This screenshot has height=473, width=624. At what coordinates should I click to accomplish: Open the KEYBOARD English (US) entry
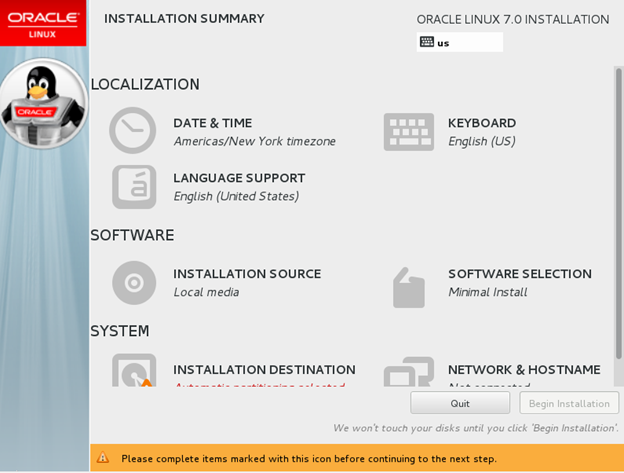pyautogui.click(x=481, y=132)
